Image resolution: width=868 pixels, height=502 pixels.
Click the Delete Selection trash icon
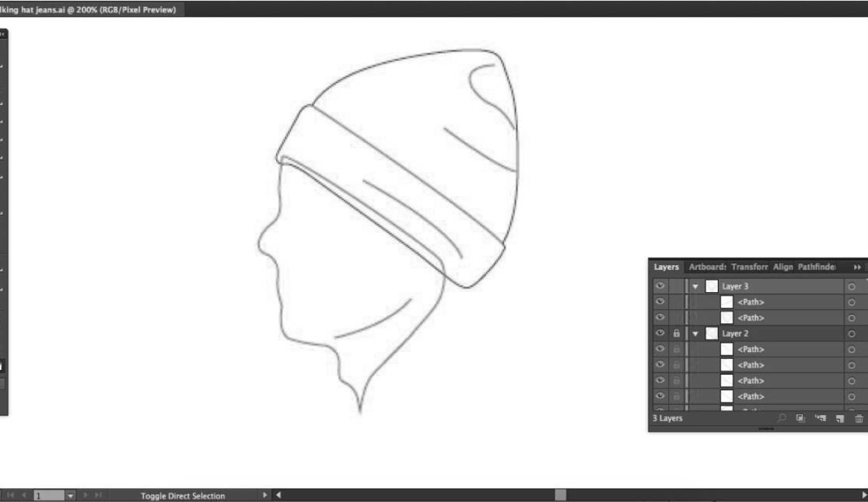click(x=859, y=418)
